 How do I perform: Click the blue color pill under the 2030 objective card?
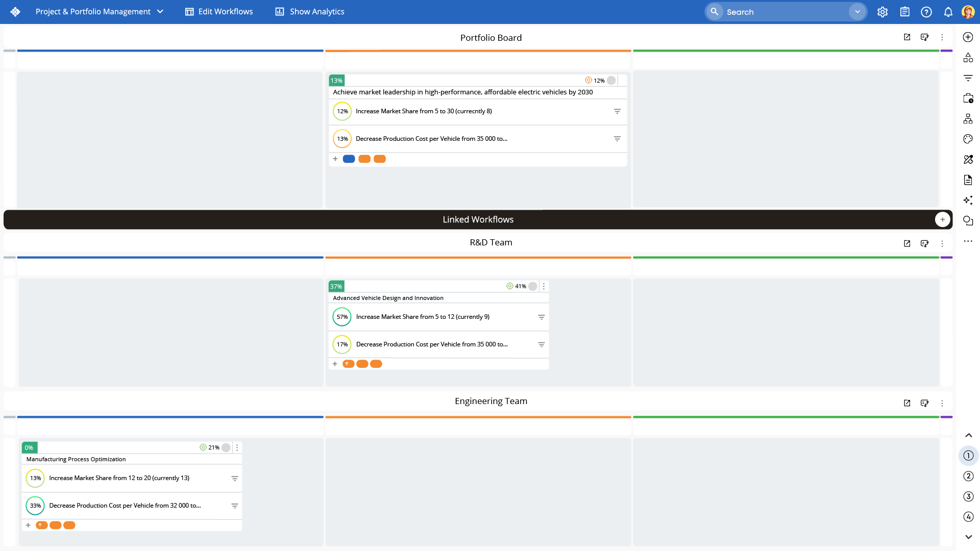(349, 159)
